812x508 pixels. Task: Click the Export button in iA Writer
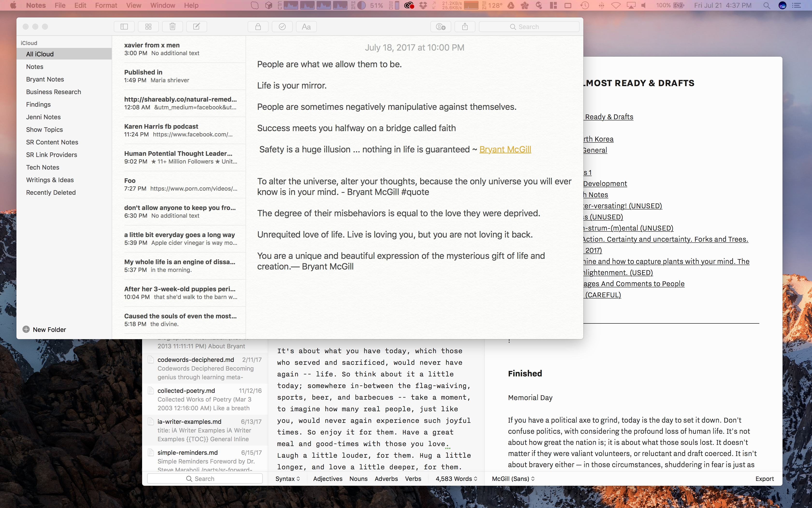point(764,478)
